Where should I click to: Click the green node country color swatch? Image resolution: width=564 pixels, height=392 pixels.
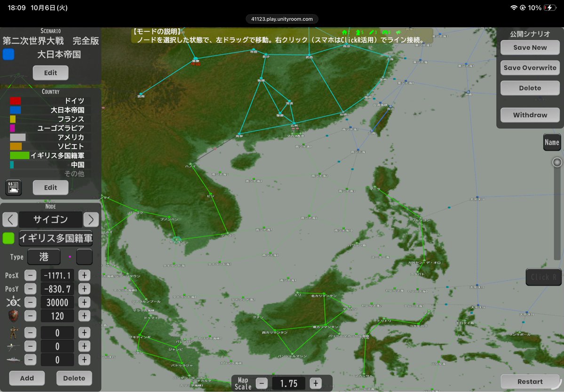tap(8, 238)
